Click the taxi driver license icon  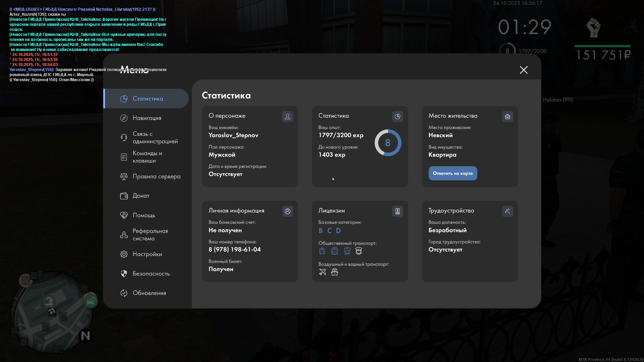pyautogui.click(x=359, y=251)
